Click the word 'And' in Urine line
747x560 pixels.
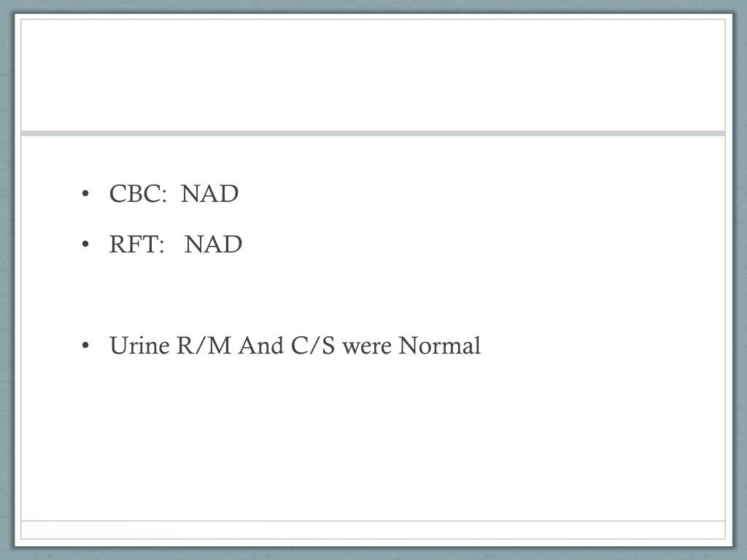[260, 346]
